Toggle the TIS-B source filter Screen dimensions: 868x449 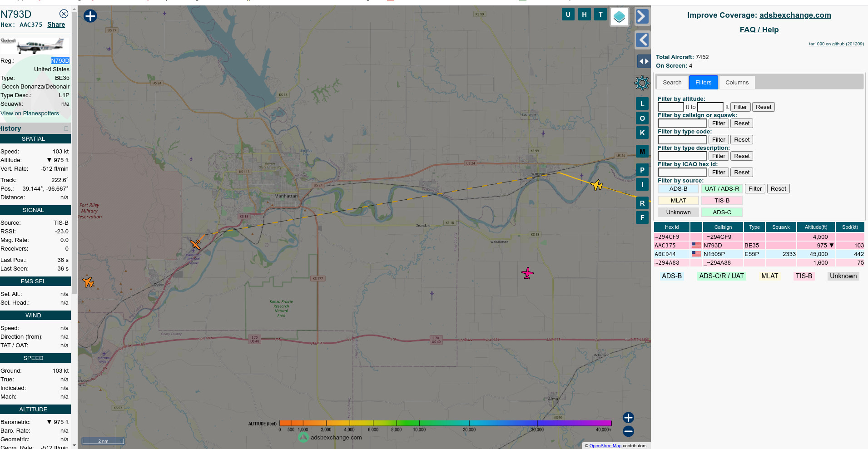[x=722, y=201]
